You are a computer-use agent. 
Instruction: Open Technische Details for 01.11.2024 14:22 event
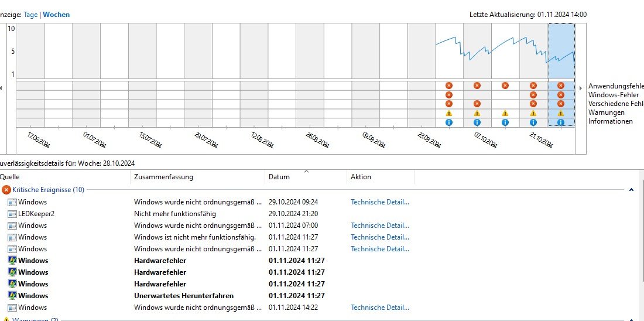click(x=380, y=308)
